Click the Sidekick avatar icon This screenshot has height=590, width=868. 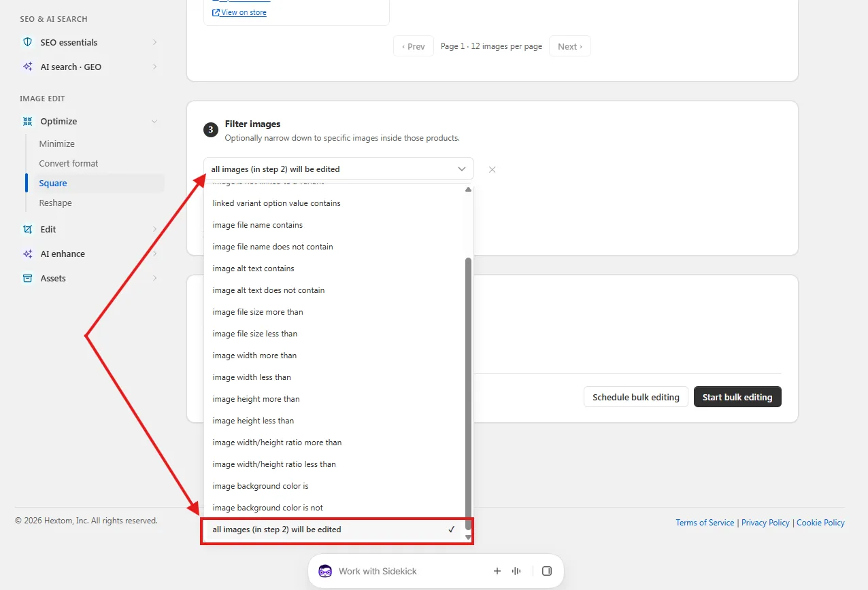coord(325,571)
